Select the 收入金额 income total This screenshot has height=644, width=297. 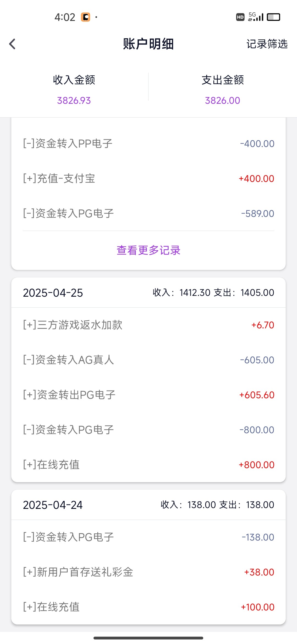pos(74,90)
